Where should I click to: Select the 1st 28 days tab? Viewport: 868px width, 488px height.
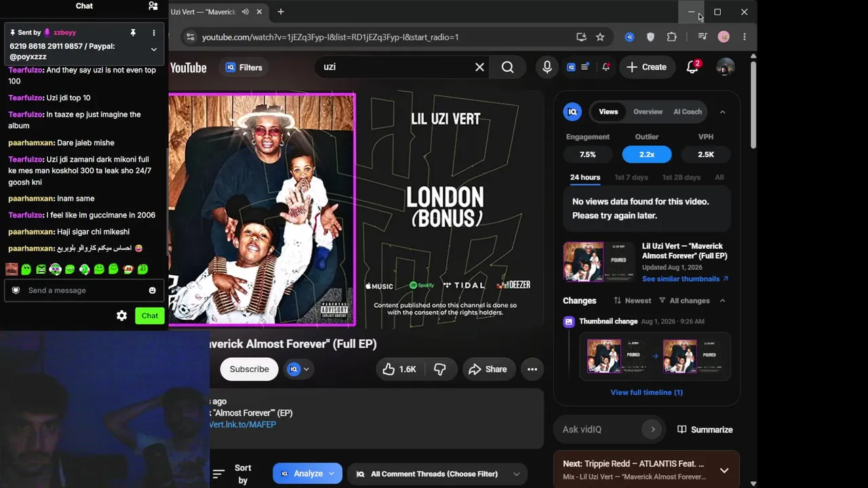(x=682, y=178)
